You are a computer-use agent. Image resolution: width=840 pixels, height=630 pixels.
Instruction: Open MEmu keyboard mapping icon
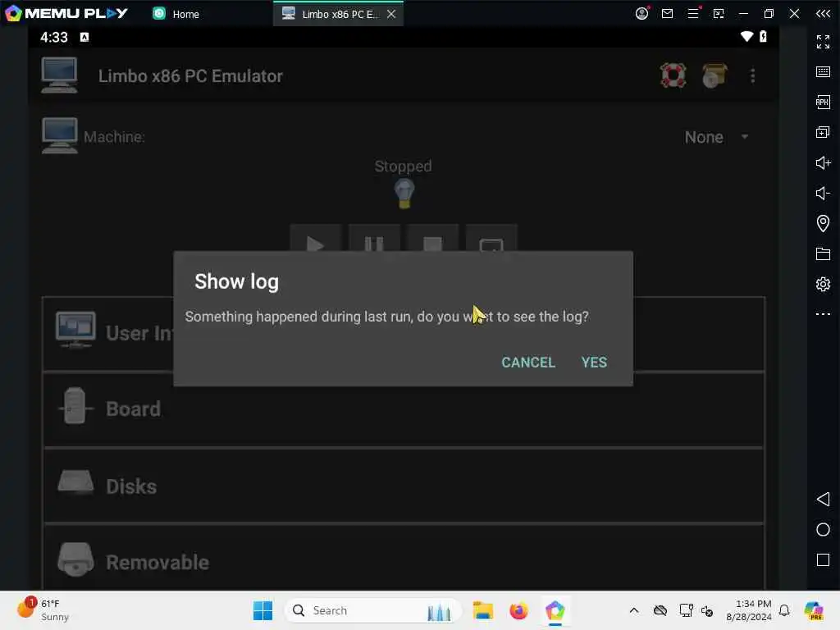(x=823, y=72)
